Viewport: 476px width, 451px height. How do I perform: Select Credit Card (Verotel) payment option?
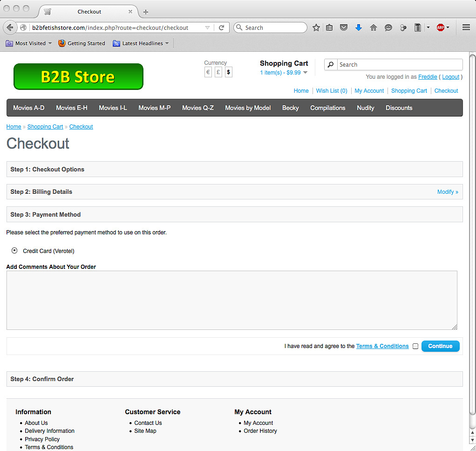click(14, 251)
